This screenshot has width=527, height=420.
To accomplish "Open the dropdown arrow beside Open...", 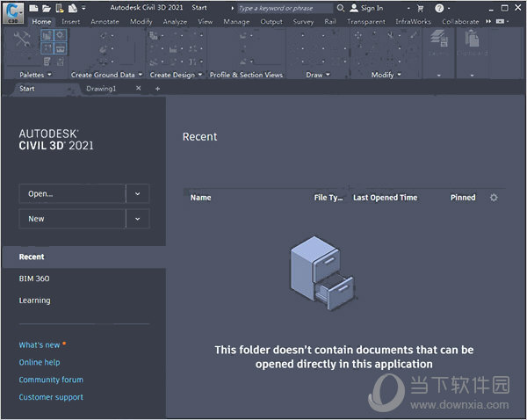I will coord(138,193).
